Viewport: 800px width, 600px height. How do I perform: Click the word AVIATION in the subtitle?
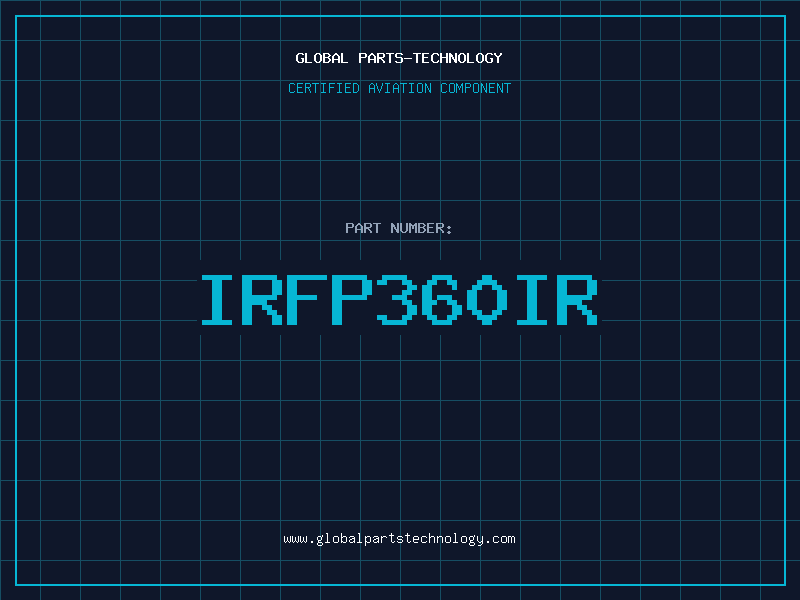coord(399,88)
